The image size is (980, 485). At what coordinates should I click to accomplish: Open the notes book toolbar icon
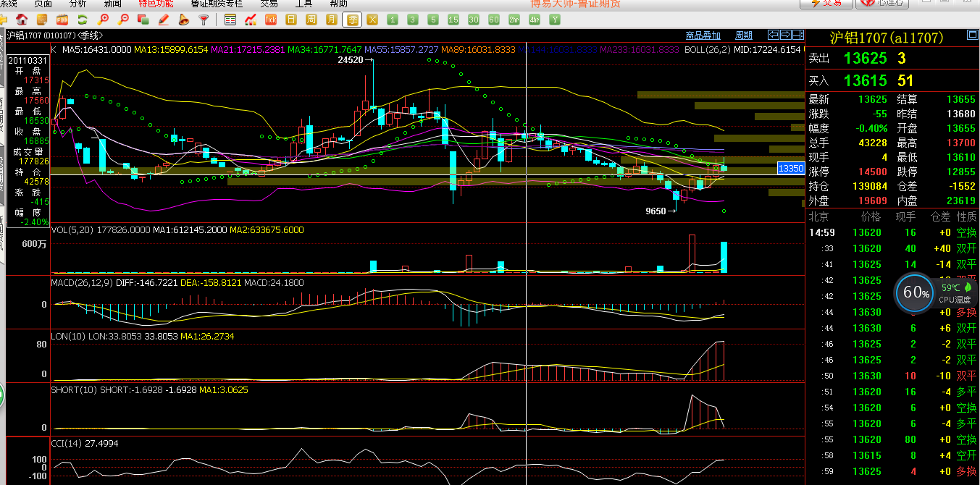click(x=42, y=20)
